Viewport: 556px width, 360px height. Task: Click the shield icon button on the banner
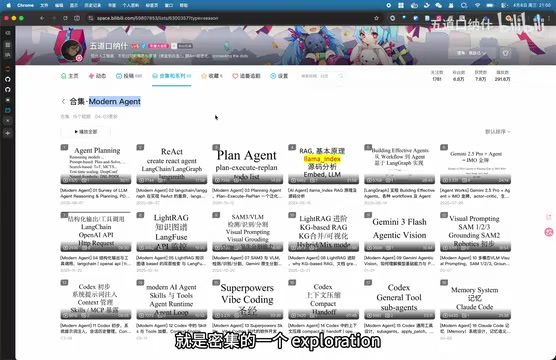[506, 53]
